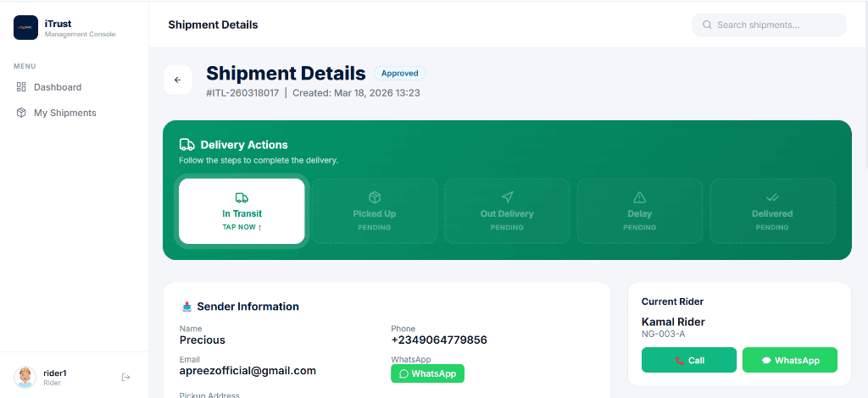Select the Delivered step card
The image size is (868, 398).
772,211
